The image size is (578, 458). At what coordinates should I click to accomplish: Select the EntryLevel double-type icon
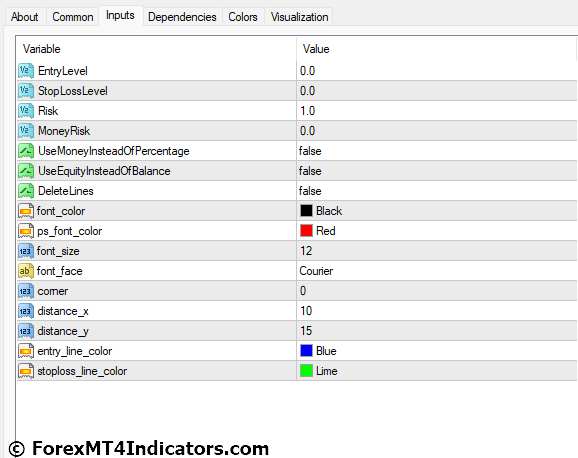pos(26,71)
